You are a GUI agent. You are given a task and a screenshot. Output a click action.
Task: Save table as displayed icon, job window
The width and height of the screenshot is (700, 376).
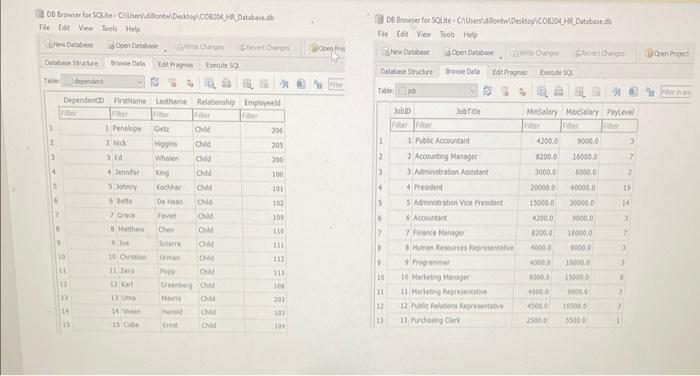coord(542,92)
